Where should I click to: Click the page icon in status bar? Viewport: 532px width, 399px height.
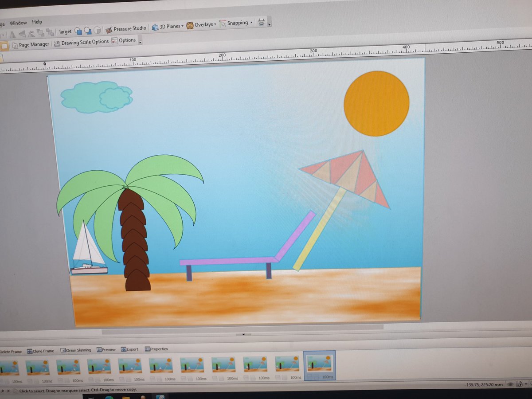519,384
